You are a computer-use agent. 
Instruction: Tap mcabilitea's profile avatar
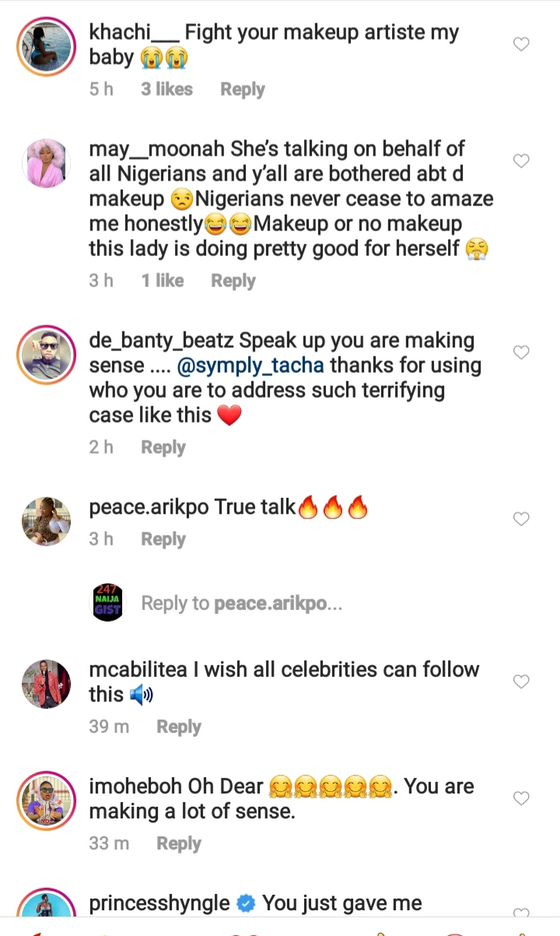[x=46, y=684]
